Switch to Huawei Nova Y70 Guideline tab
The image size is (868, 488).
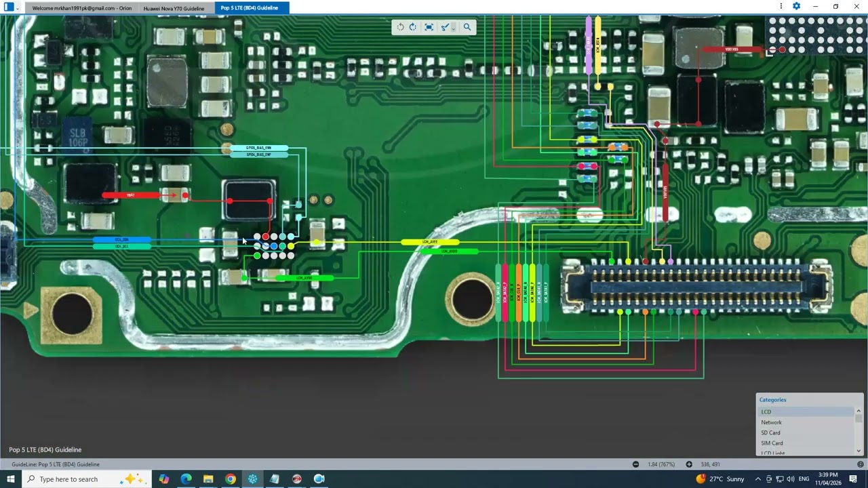coord(174,8)
